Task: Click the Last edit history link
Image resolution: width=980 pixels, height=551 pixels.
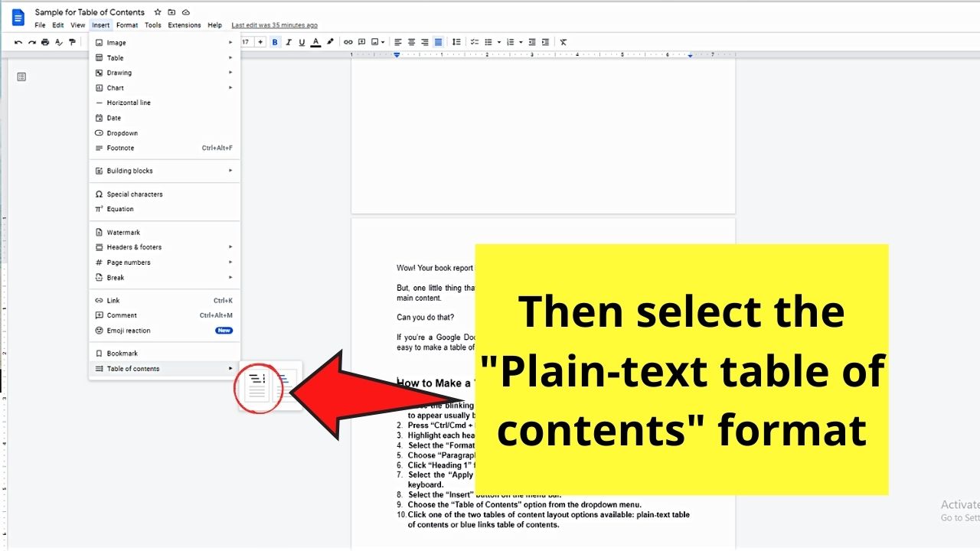Action: [x=274, y=24]
